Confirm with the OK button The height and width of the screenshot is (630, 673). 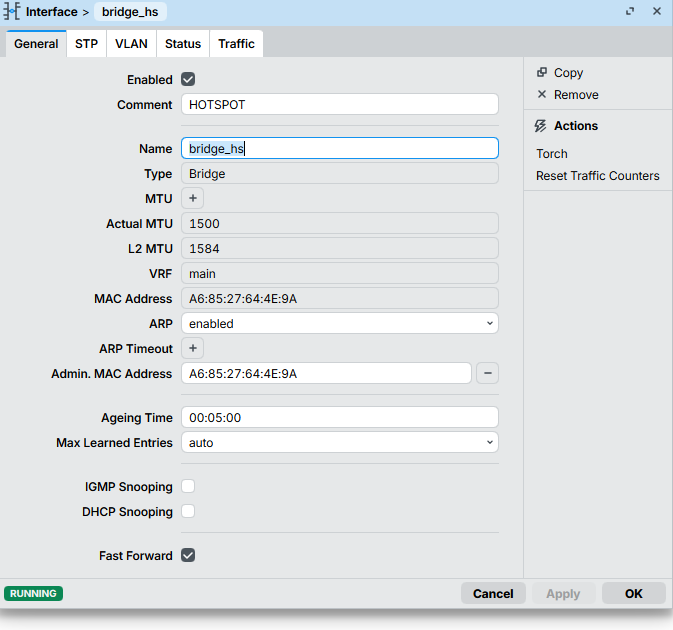634,593
